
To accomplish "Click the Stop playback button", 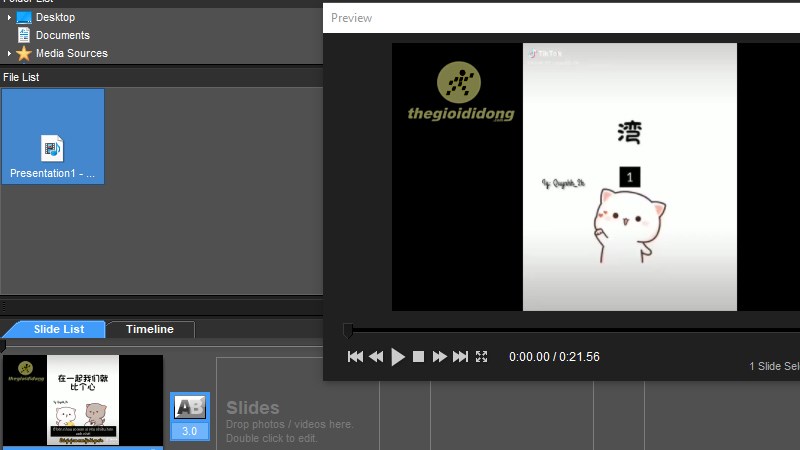I will 419,357.
